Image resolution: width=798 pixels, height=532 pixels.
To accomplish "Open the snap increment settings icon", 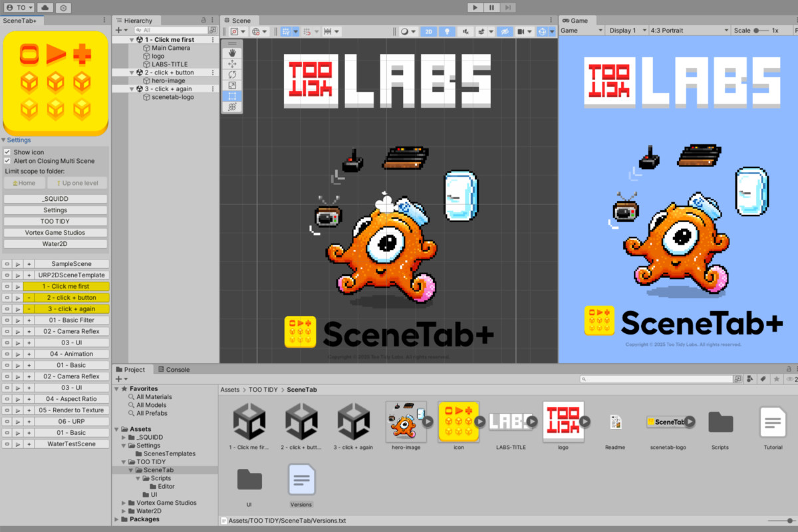I will tap(331, 31).
